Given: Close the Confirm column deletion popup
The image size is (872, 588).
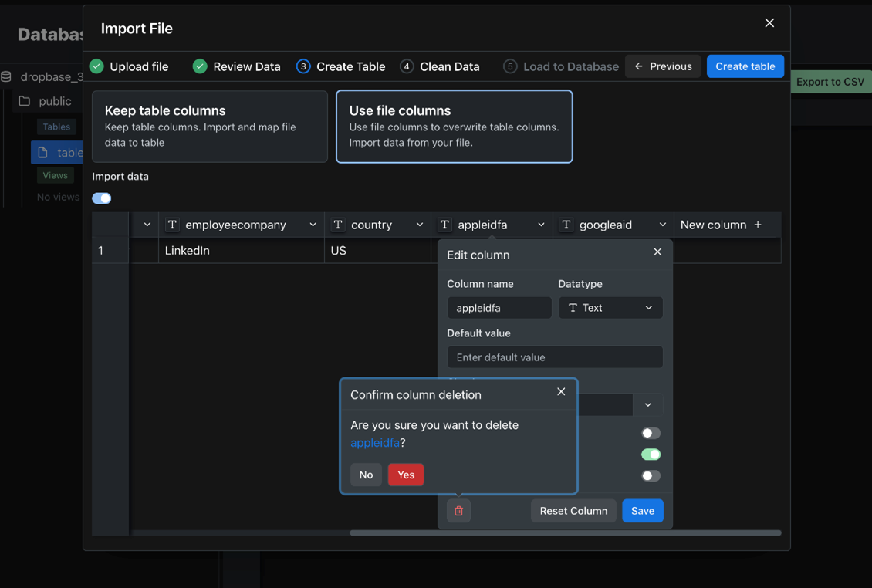Looking at the screenshot, I should [561, 392].
